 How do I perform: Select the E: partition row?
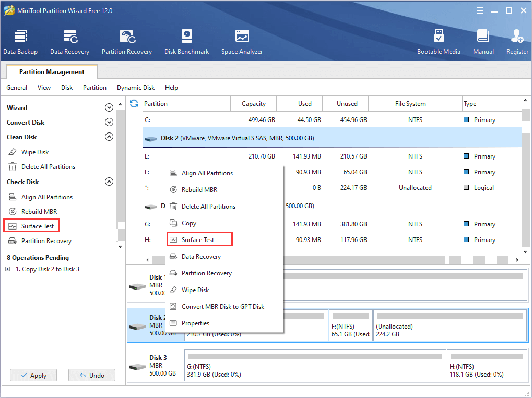tap(332, 156)
